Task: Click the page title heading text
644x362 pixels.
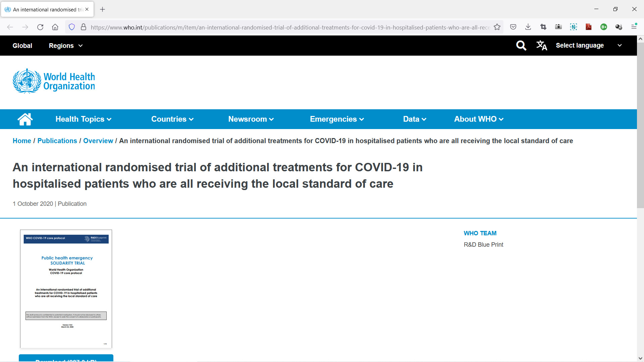Action: point(218,175)
